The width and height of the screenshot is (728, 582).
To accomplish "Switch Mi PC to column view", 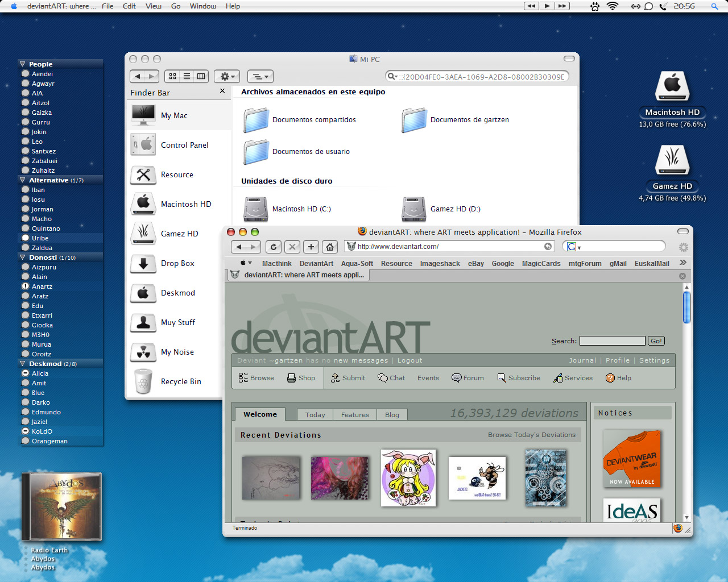I will pos(201,76).
